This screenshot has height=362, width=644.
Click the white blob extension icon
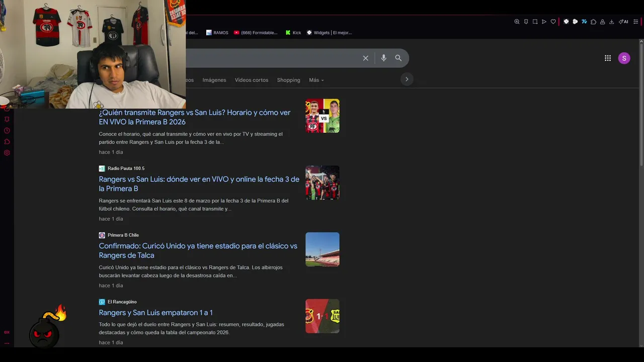[575, 22]
